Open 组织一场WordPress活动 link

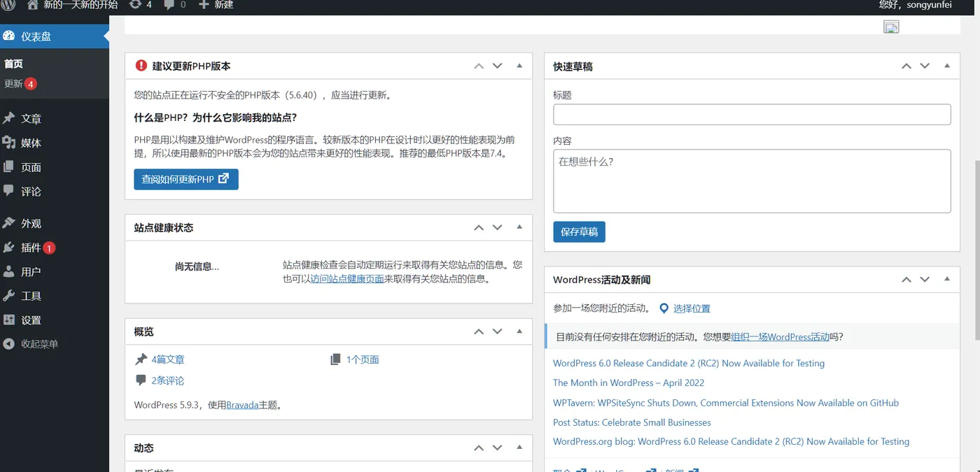[x=780, y=336]
